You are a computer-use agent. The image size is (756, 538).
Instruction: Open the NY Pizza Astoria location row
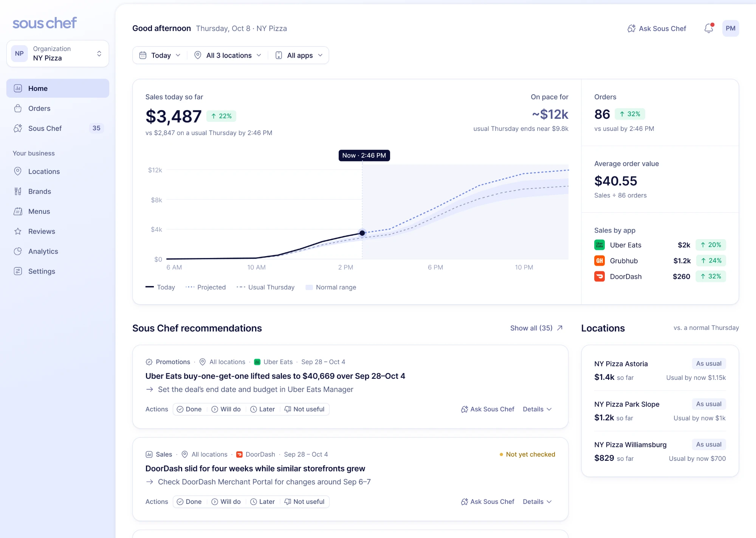660,370
